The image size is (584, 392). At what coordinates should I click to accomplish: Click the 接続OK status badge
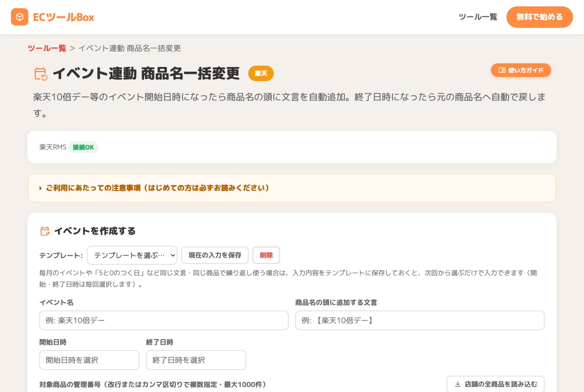click(83, 147)
